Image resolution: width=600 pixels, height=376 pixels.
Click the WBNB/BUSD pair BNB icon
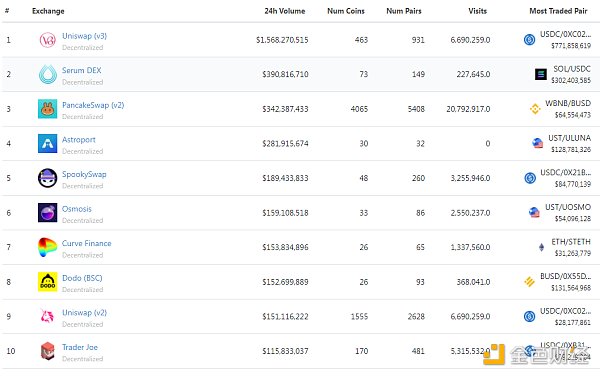coord(535,109)
